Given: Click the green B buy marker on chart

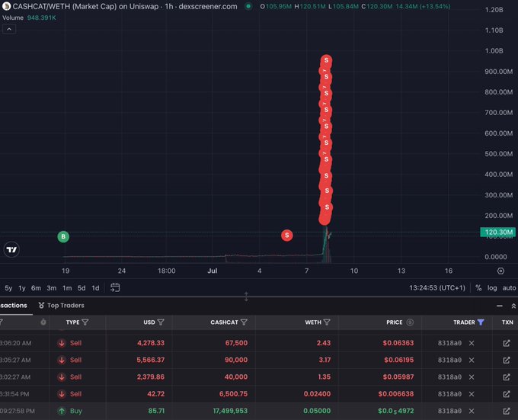Looking at the screenshot, I should coord(63,236).
